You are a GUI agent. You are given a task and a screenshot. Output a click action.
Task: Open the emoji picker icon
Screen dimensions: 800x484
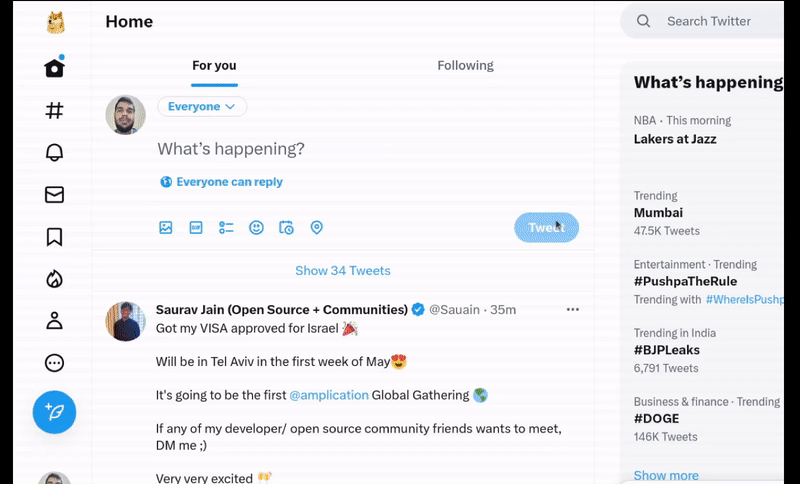pyautogui.click(x=256, y=228)
